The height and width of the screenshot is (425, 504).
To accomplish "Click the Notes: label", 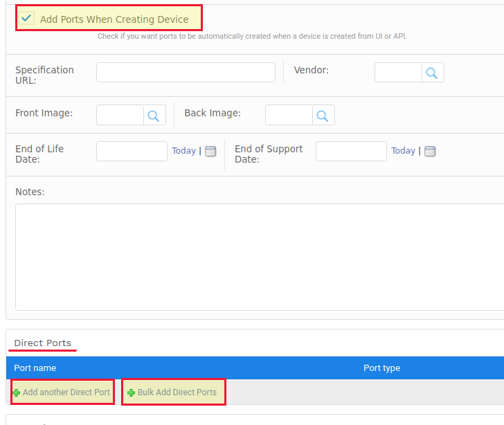I will [x=30, y=192].
